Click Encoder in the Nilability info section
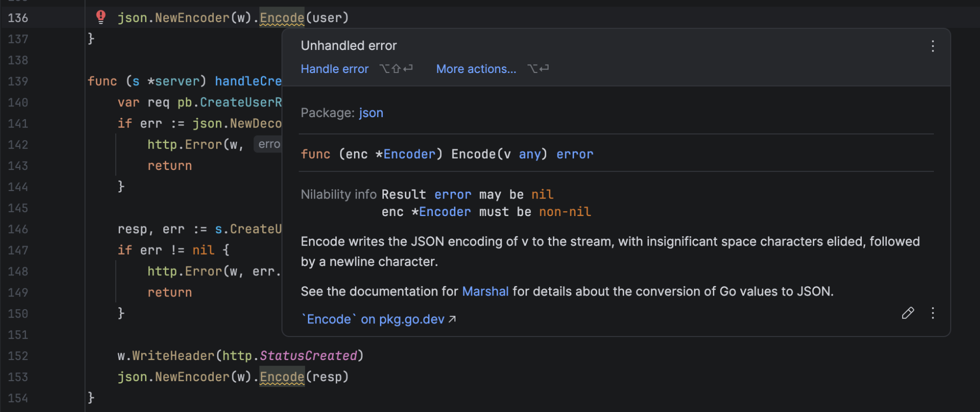 point(445,212)
